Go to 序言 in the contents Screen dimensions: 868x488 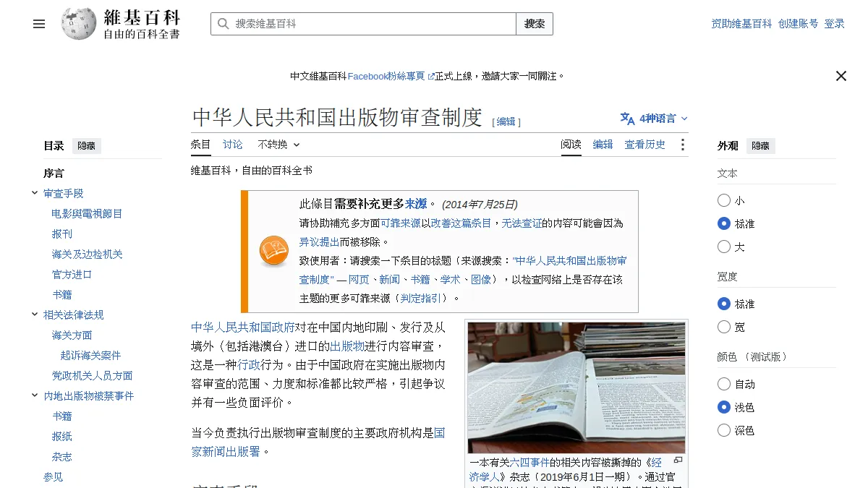tap(54, 173)
